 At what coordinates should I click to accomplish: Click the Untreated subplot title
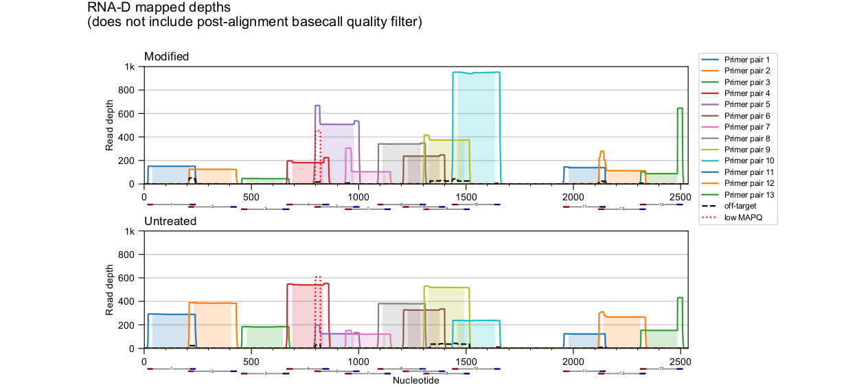[170, 221]
